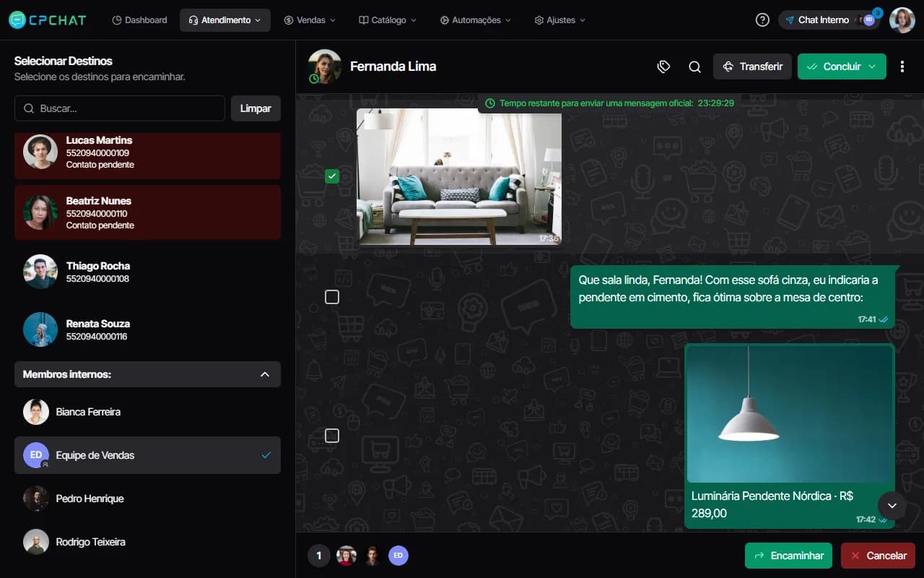Screen dimensions: 924x578
Task: Open the Vendas dropdown menu
Action: tap(310, 20)
